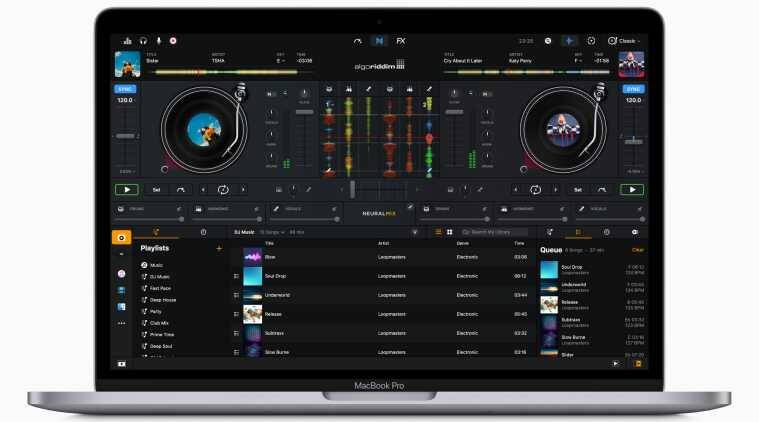The image size is (759, 422).
Task: Add a new playlist with the plus
Action: click(219, 248)
